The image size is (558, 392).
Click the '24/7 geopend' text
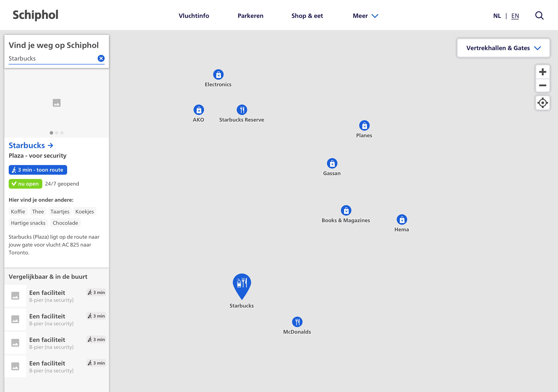pyautogui.click(x=62, y=184)
